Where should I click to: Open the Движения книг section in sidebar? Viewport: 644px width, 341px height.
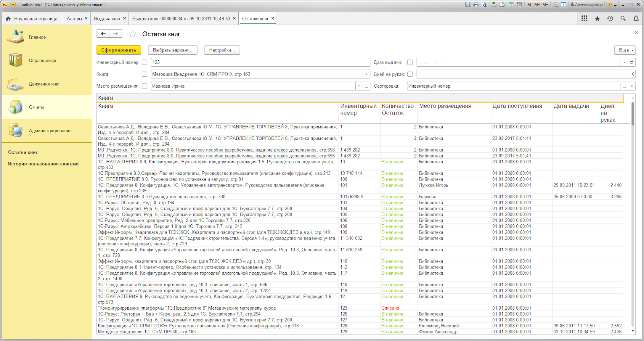[x=47, y=84]
